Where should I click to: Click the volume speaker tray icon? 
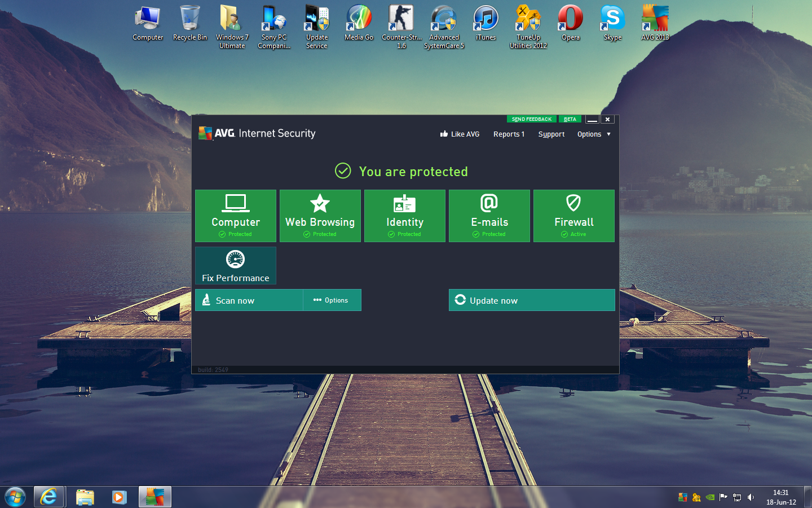[x=751, y=497]
